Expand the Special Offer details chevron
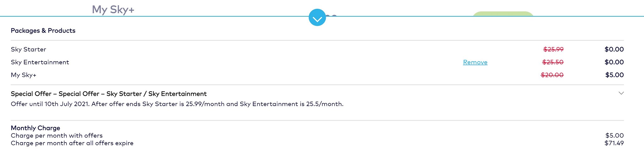 point(621,93)
